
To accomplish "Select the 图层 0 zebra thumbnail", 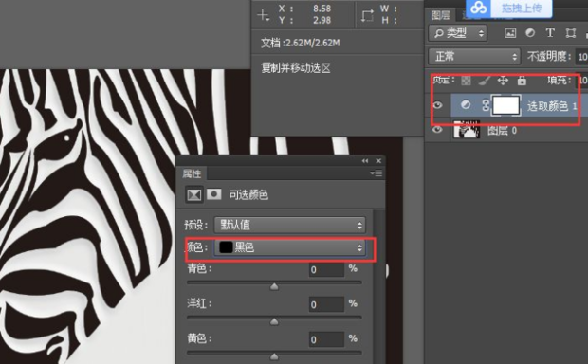I will tap(467, 129).
